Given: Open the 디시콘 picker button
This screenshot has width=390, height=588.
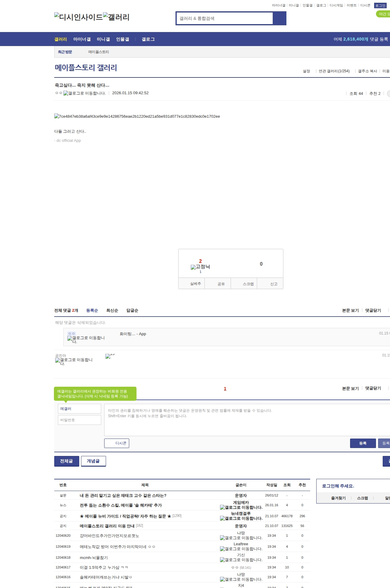Looking at the screenshot, I should tap(117, 443).
